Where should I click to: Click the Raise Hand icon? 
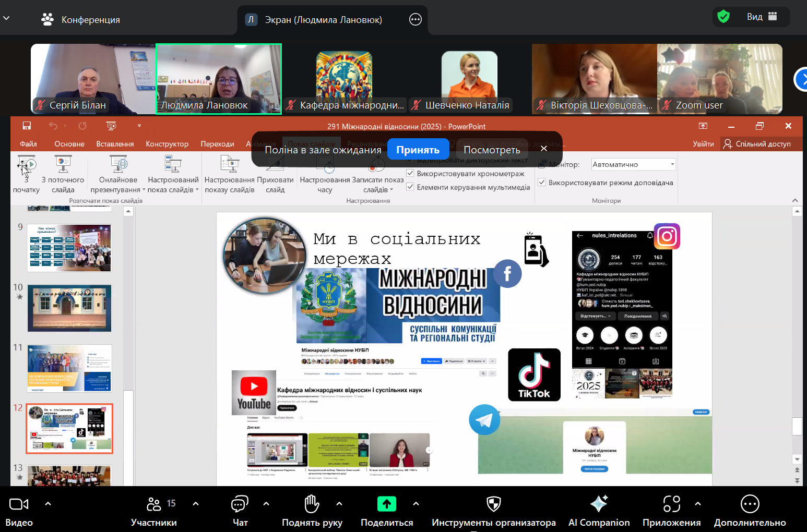(x=312, y=504)
